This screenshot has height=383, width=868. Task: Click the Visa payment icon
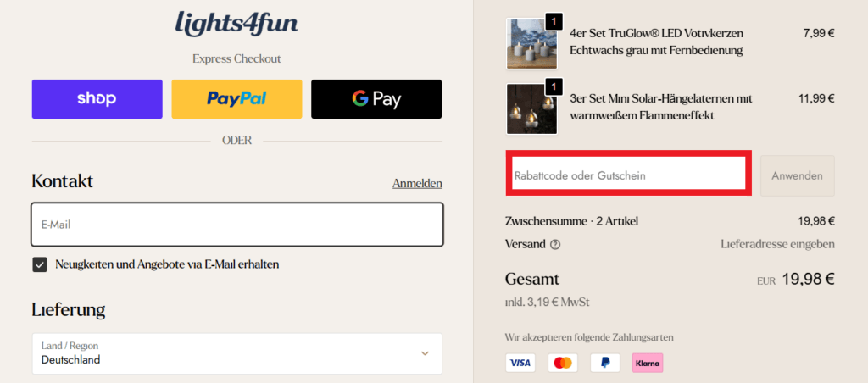520,363
